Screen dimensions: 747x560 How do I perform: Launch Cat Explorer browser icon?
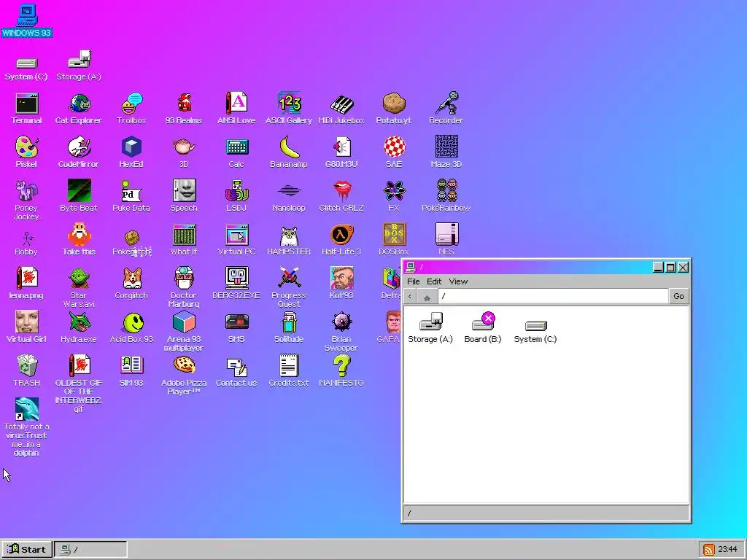click(x=79, y=109)
